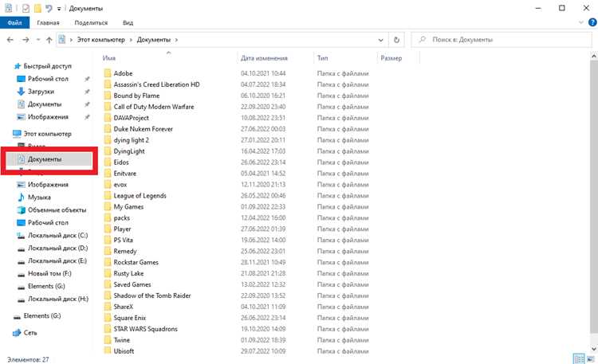The width and height of the screenshot is (598, 364).
Task: Click the ShareX folder icon
Action: (x=108, y=307)
